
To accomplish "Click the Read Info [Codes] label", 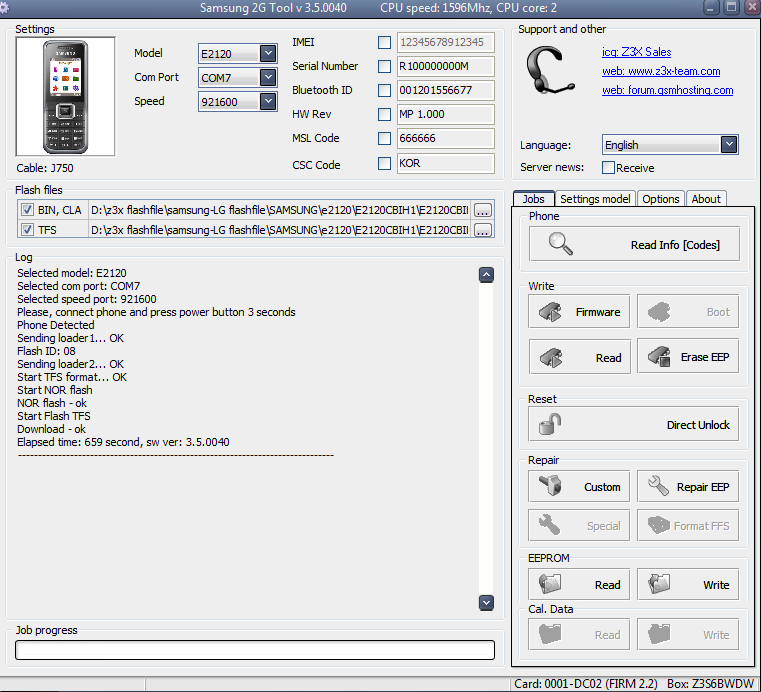I will tap(675, 245).
